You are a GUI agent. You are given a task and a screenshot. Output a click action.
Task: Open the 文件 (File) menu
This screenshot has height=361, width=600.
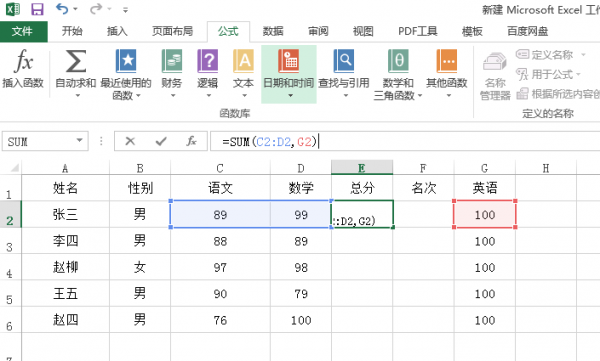[x=23, y=31]
